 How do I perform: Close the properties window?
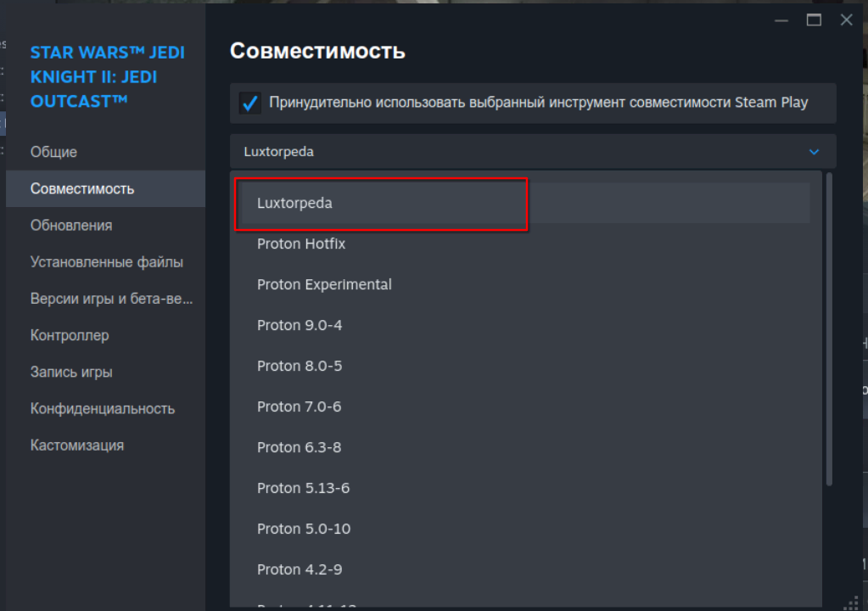tap(846, 20)
